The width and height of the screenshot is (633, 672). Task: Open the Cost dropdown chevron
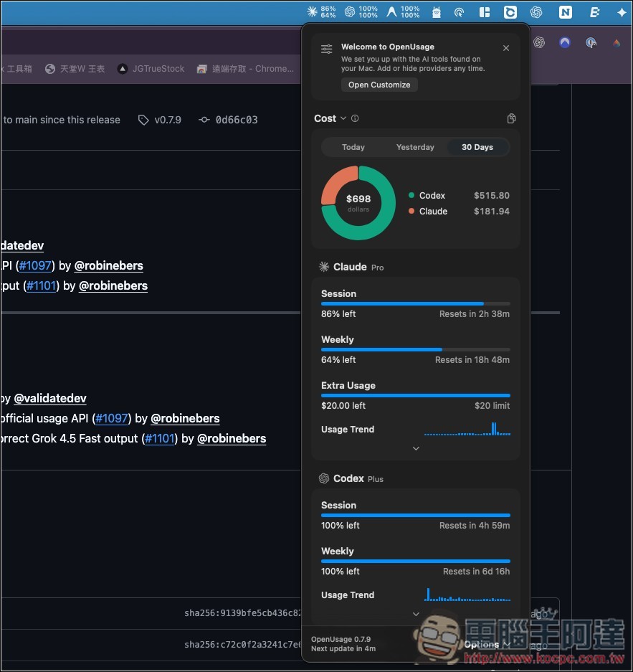(343, 118)
